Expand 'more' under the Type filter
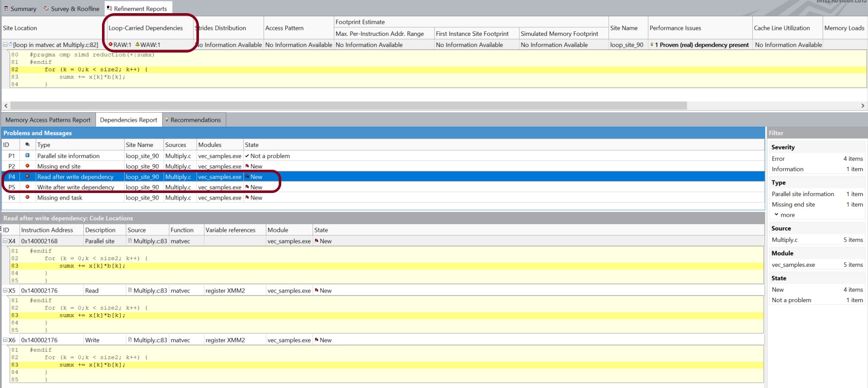 click(784, 215)
